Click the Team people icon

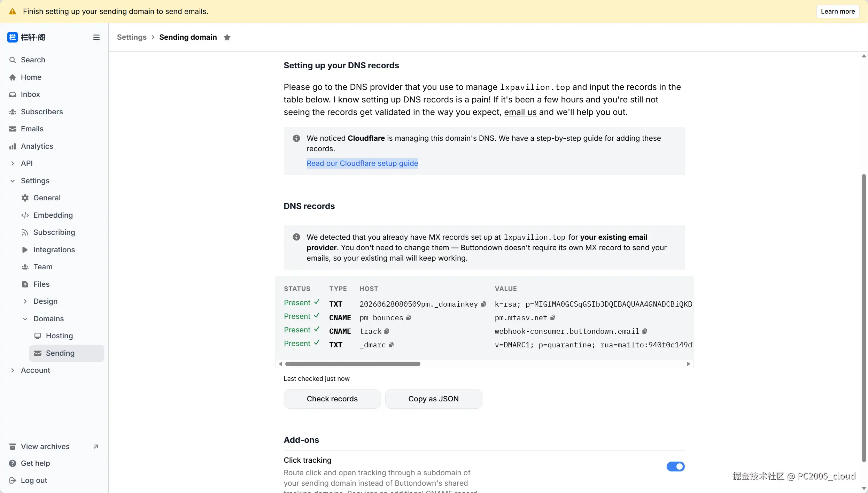point(25,267)
